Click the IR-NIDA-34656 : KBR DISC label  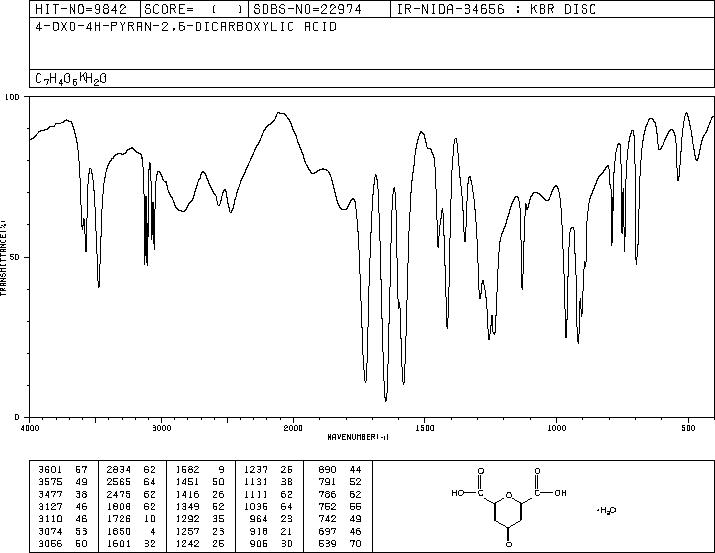(x=496, y=9)
